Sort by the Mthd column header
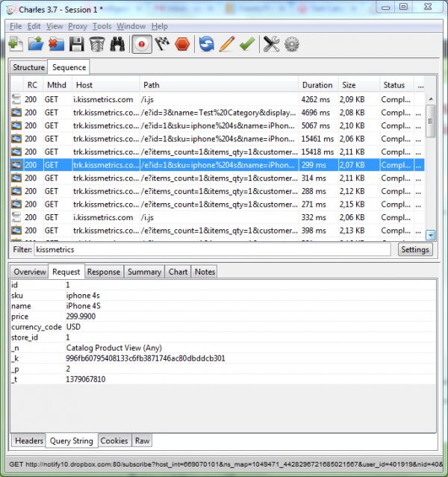The height and width of the screenshot is (477, 448). pyautogui.click(x=57, y=85)
